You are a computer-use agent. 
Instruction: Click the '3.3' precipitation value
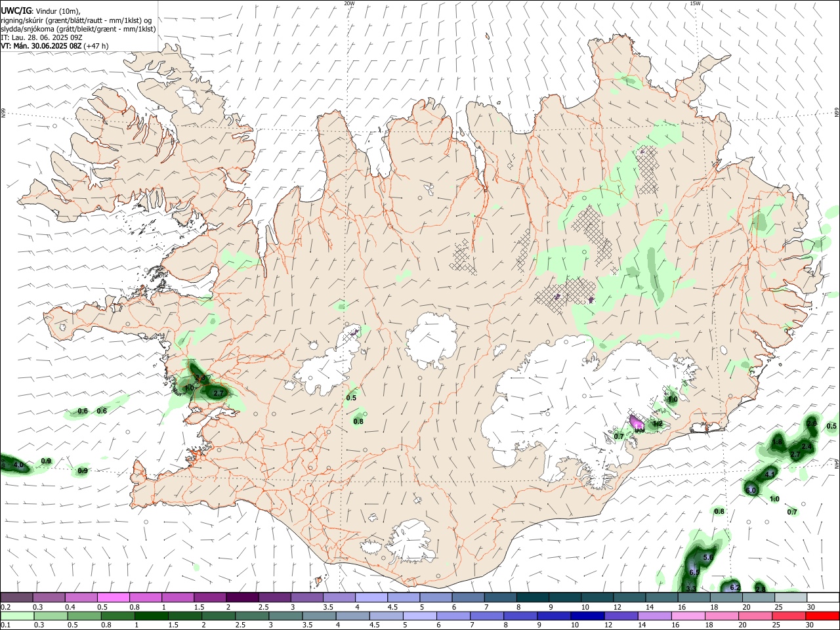click(690, 589)
